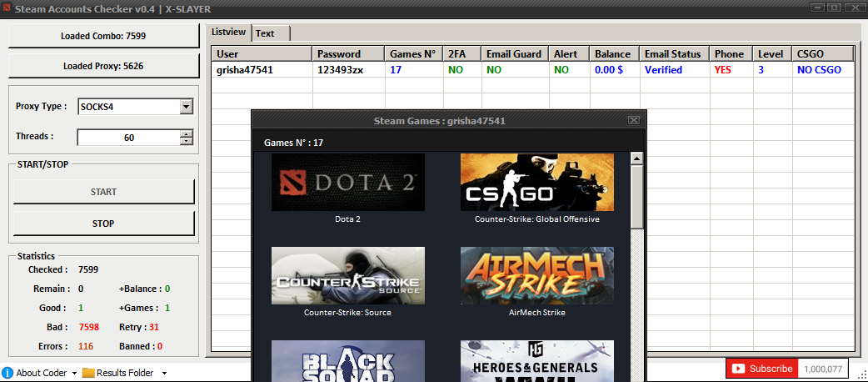
Task: Click the games list scrollbar thumb
Action: (x=636, y=197)
